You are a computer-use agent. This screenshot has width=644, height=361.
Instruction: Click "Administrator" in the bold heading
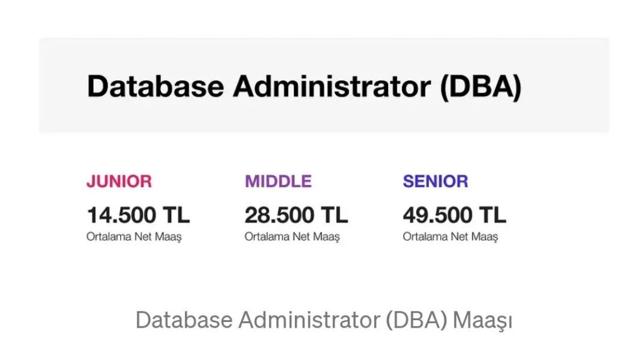[x=331, y=86]
